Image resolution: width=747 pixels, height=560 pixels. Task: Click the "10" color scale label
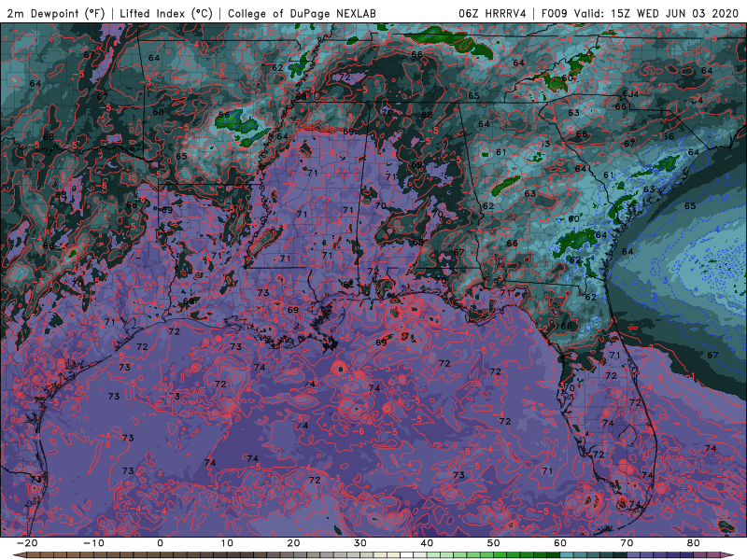pyautogui.click(x=227, y=543)
